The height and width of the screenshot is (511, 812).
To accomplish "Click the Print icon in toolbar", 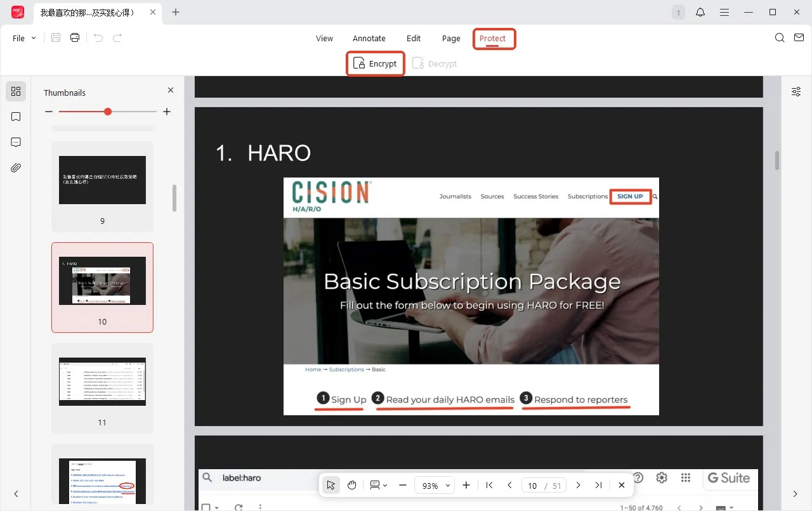I will pyautogui.click(x=75, y=38).
